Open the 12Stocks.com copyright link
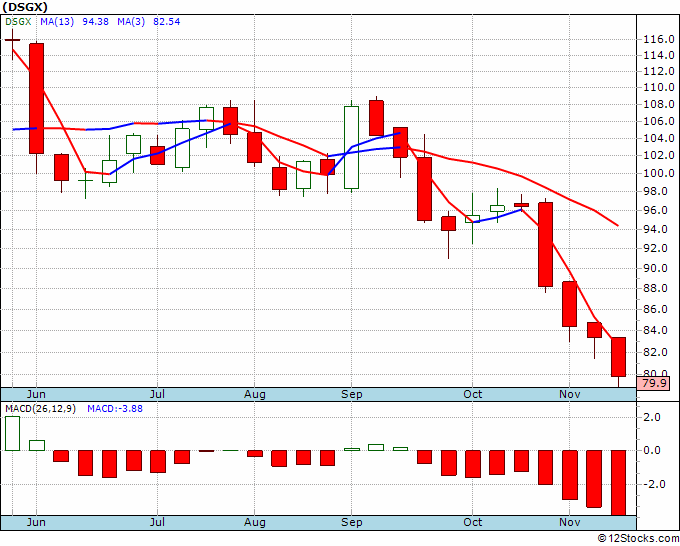This screenshot has width=680, height=546. tap(638, 539)
